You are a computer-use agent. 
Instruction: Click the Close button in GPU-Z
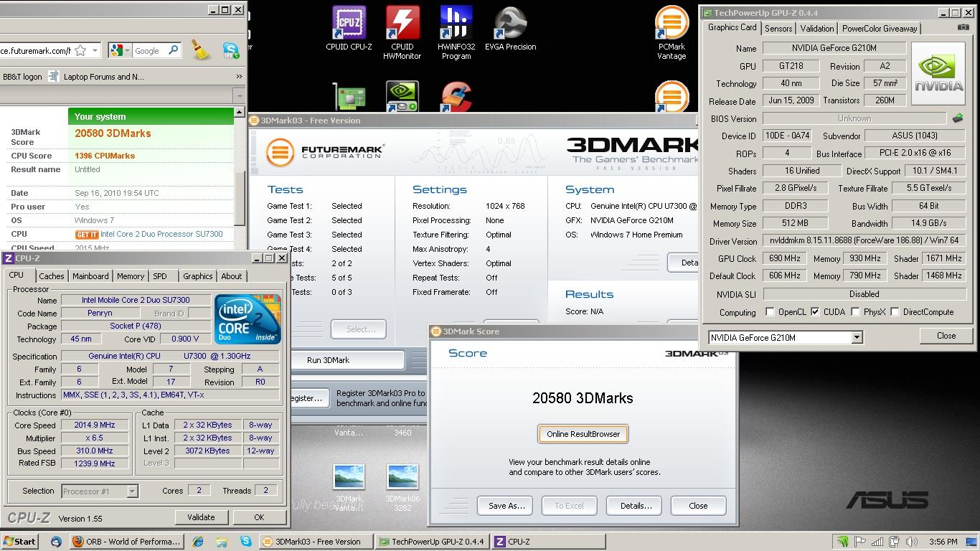coord(946,336)
